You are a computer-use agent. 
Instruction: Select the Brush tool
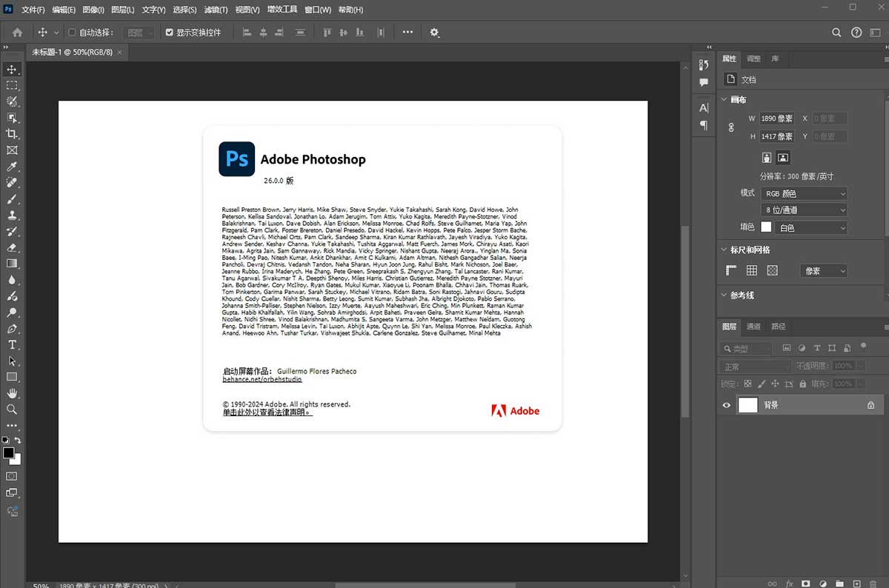(12, 199)
